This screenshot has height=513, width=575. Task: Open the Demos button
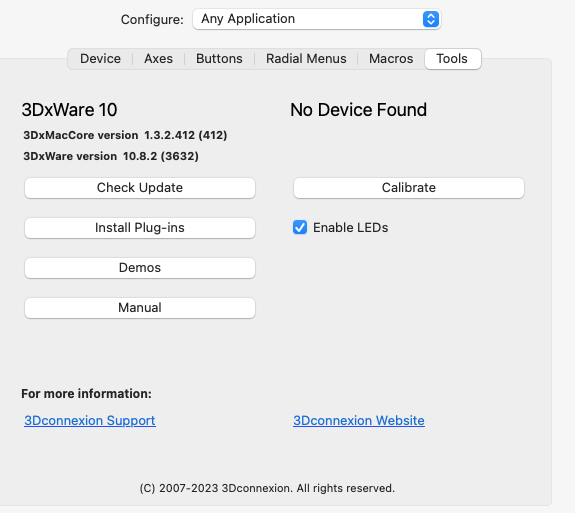140,268
